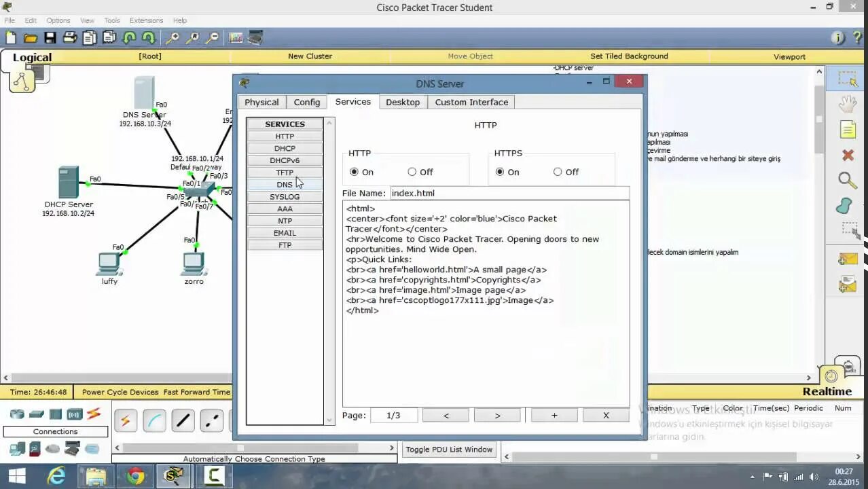Select SYSLOG in the services list
The image size is (868, 489).
pos(285,197)
